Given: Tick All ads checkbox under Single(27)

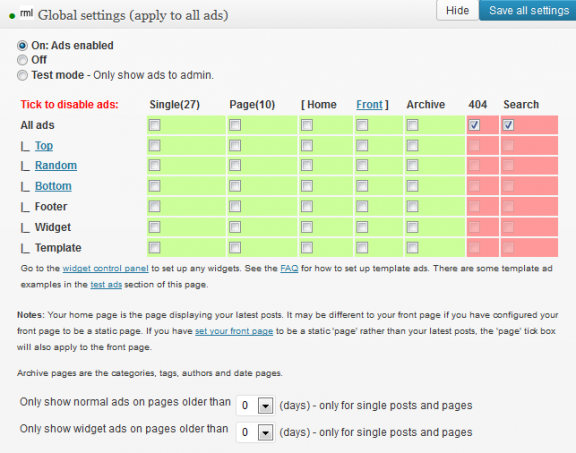Looking at the screenshot, I should click(155, 125).
